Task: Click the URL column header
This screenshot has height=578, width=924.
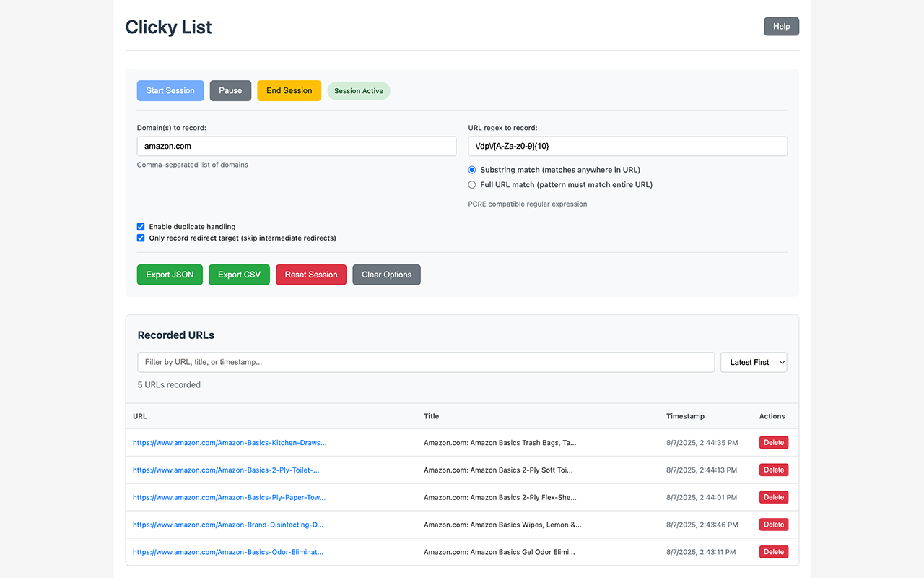Action: point(140,416)
